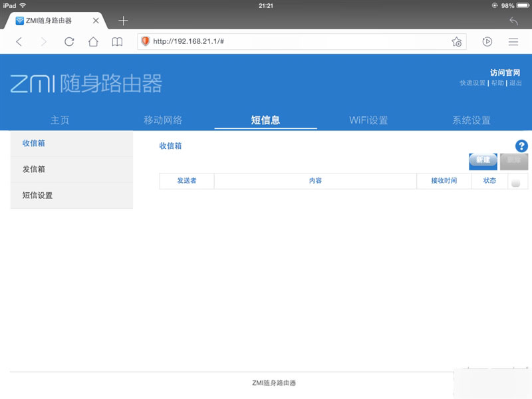Open the 内容 column header

coord(316,180)
